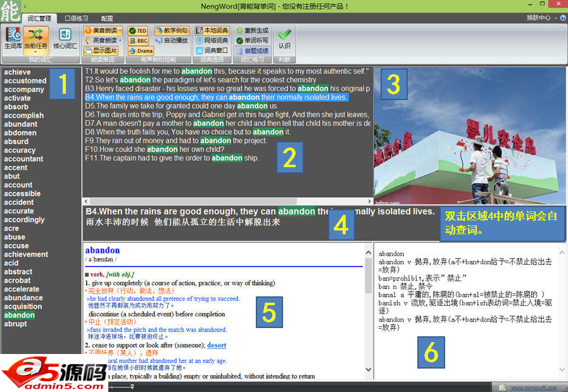
Task: Click dictionary panel scroll up arrow
Action: click(x=369, y=253)
